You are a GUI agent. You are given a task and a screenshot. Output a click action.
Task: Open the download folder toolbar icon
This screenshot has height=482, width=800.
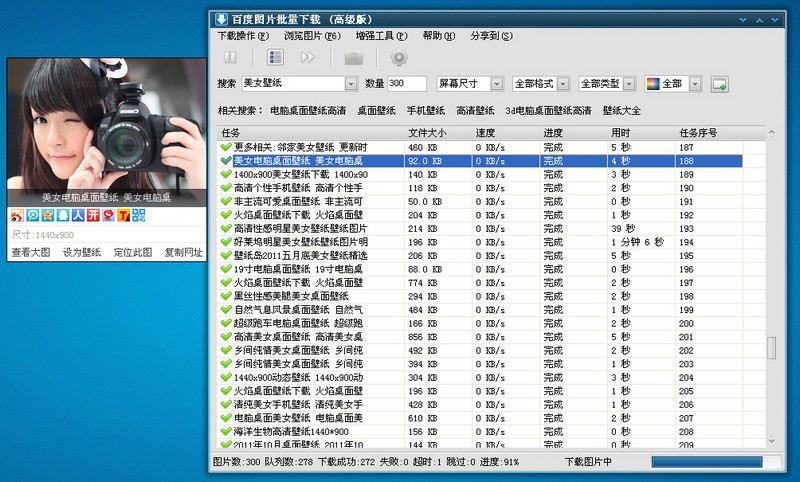point(354,58)
